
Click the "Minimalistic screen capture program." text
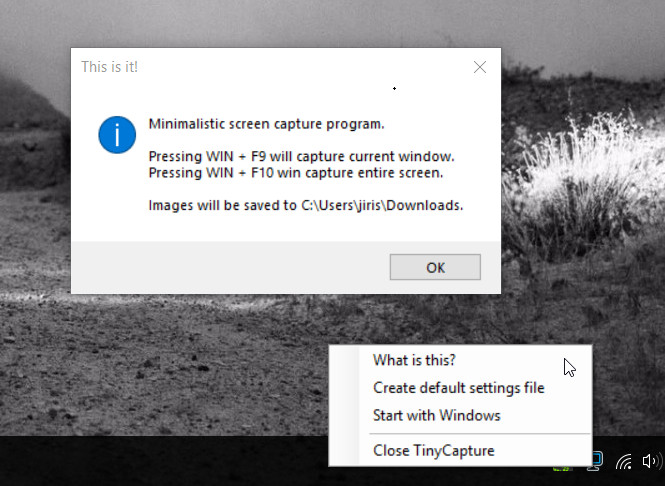click(x=266, y=124)
